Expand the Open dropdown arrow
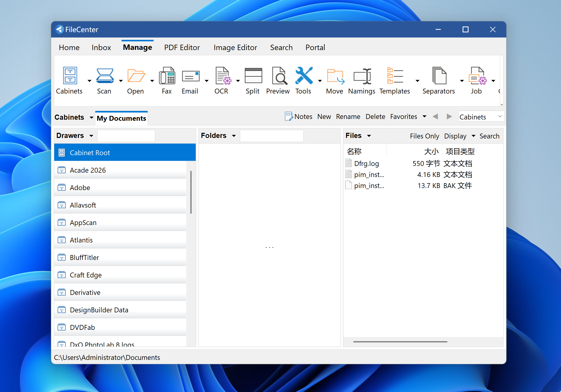Image resolution: width=561 pixels, height=392 pixels. tap(152, 81)
